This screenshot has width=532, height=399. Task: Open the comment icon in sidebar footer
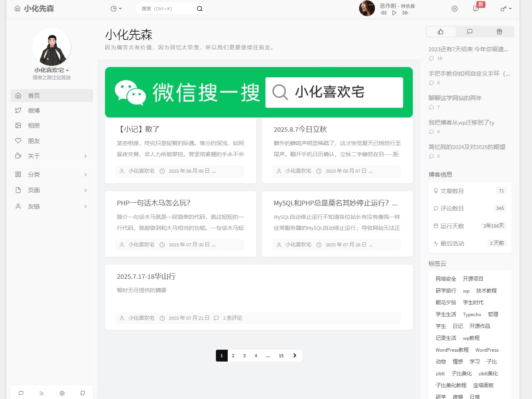tap(21, 393)
